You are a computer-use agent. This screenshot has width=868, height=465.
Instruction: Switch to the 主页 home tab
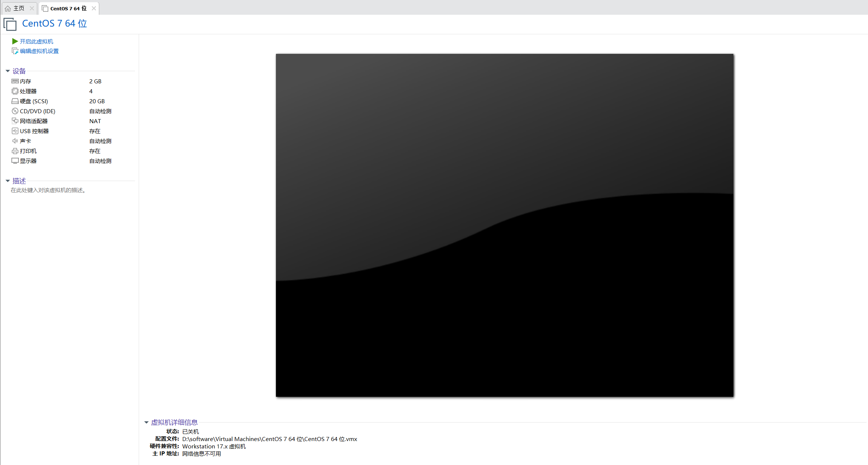(18, 8)
